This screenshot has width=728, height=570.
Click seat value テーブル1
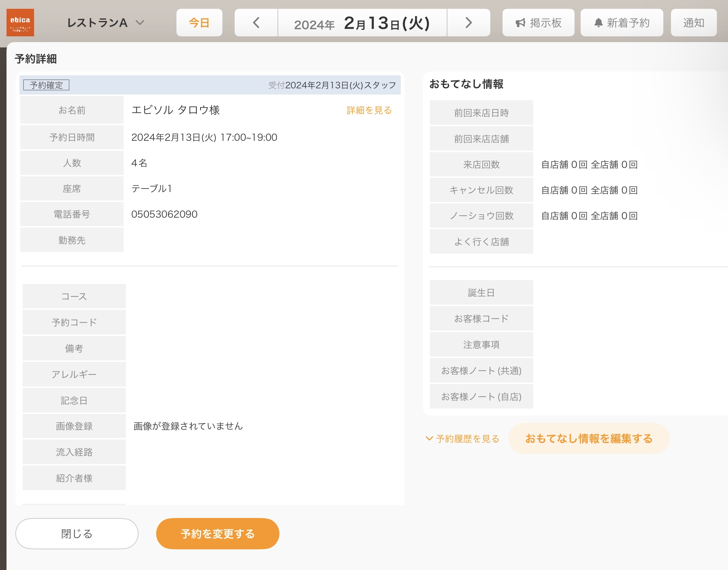[x=152, y=189]
